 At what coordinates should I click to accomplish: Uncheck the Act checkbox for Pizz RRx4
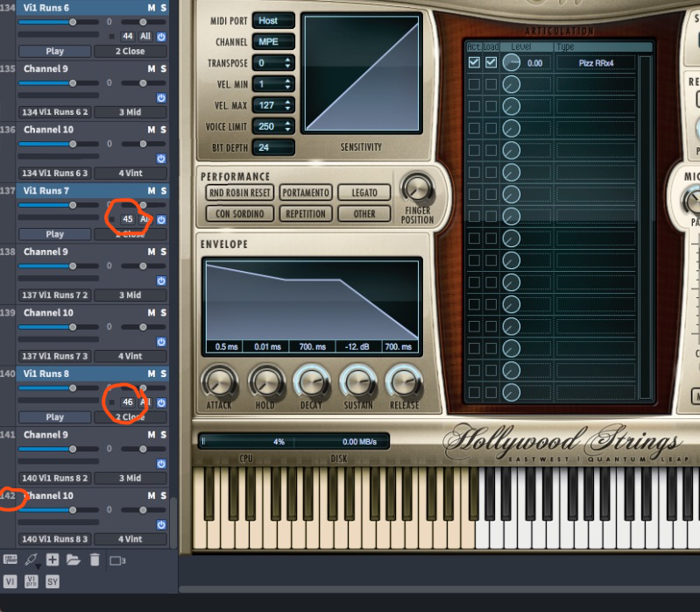(x=474, y=62)
